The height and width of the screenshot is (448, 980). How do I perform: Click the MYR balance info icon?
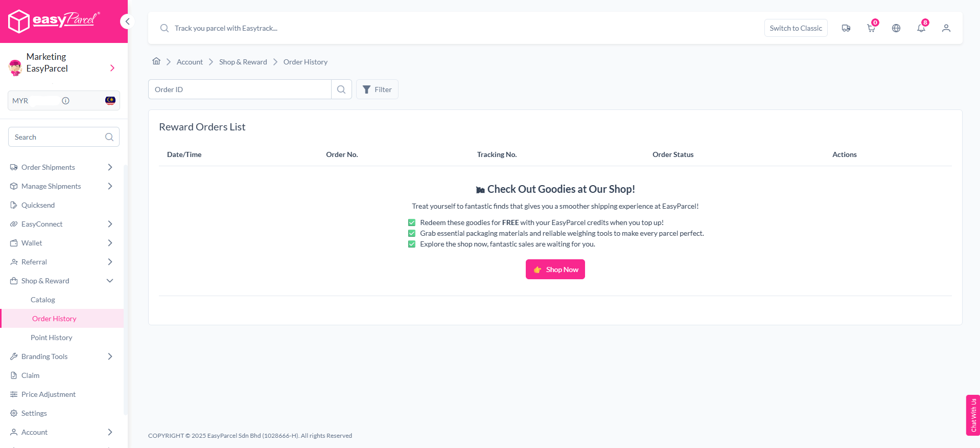pyautogui.click(x=65, y=101)
